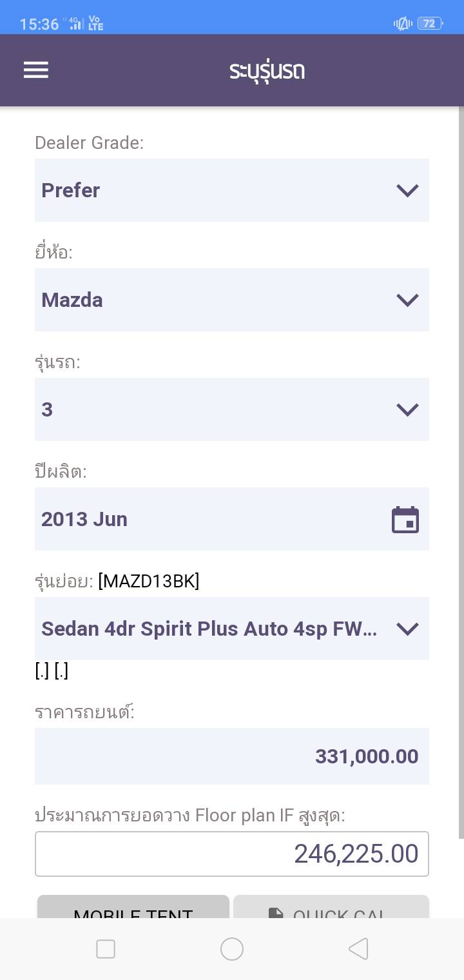
Task: Expand the Mazda brand dropdown chevron
Action: pyautogui.click(x=407, y=300)
